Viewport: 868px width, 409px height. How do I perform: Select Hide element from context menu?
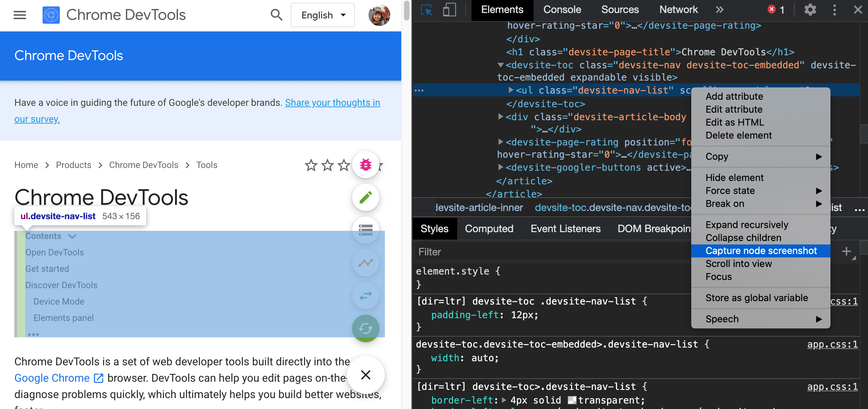(735, 177)
